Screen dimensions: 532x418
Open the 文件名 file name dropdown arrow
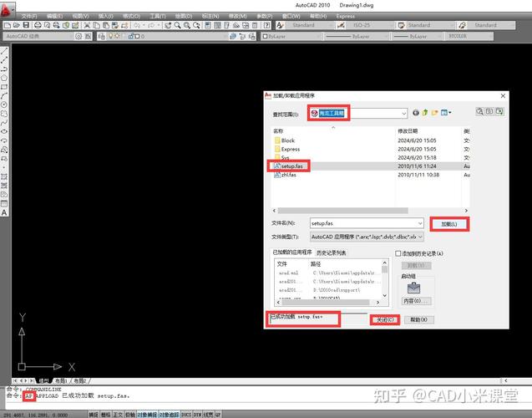420,223
